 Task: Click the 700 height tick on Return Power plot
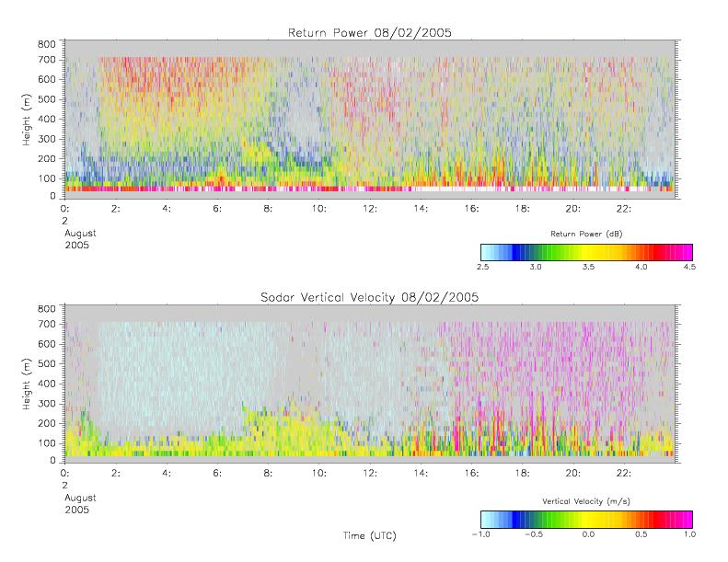click(46, 60)
